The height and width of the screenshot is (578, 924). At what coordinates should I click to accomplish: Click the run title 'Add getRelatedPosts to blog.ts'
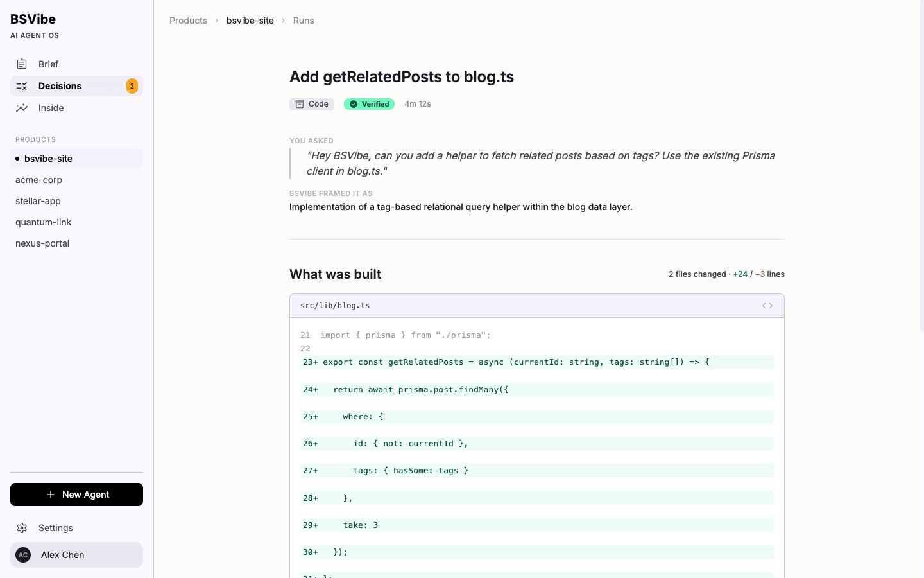point(402,76)
